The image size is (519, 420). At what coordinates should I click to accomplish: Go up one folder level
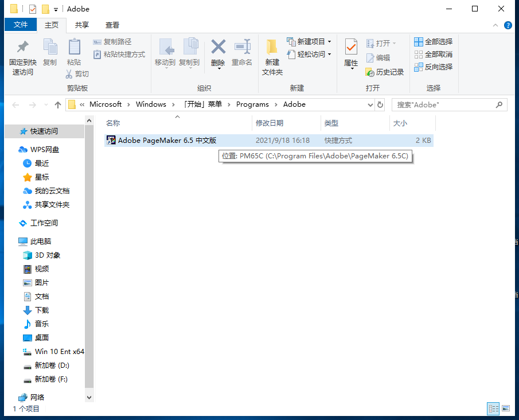(58, 105)
